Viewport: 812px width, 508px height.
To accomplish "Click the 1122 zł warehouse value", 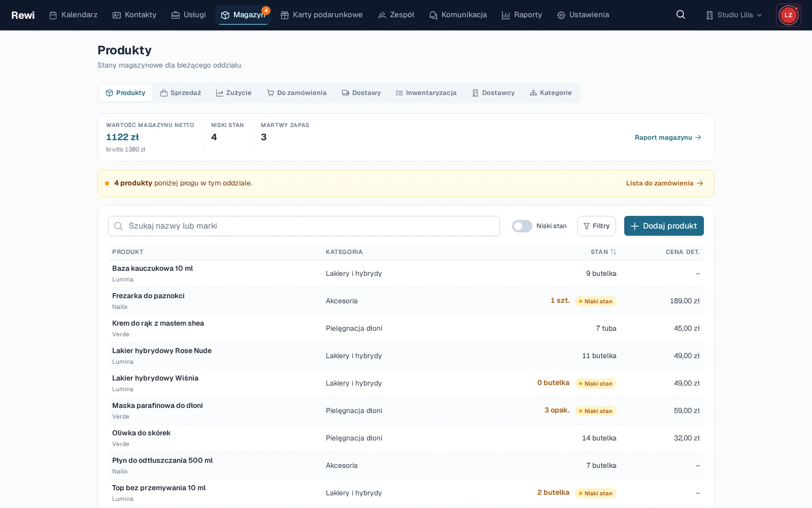I will pyautogui.click(x=122, y=137).
